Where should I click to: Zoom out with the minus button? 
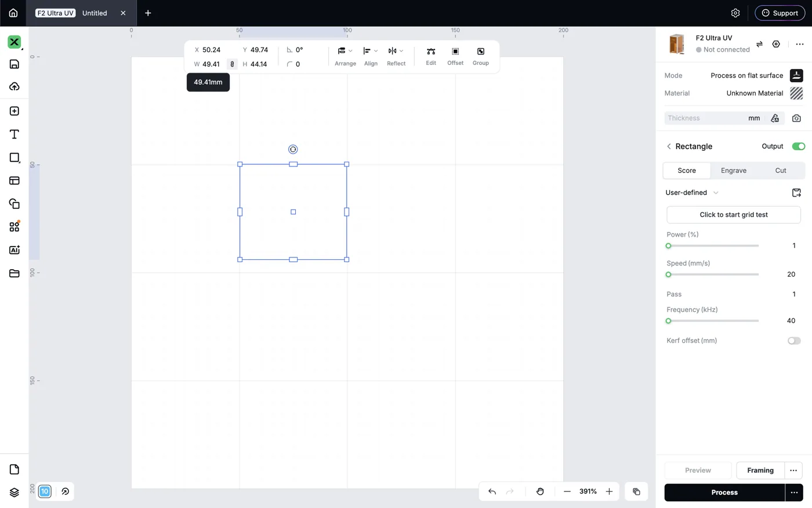pyautogui.click(x=567, y=492)
